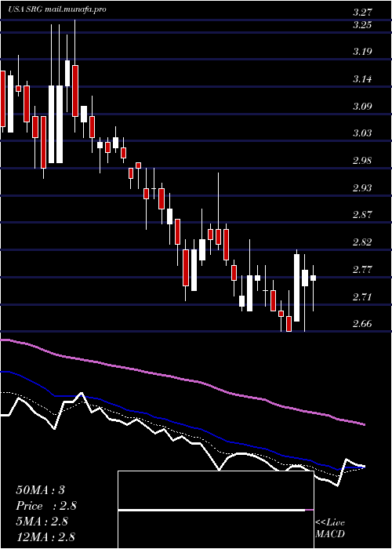392x549 pixels.
Task: Click the 3.03 price axis label
Action: (x=362, y=133)
